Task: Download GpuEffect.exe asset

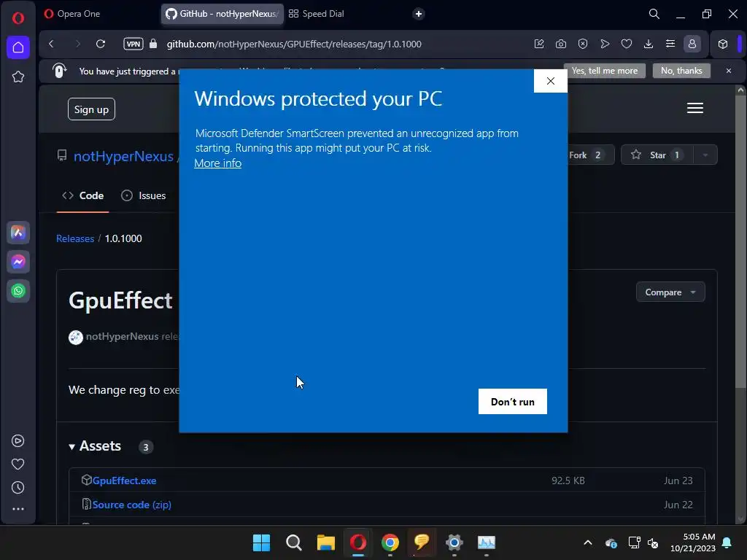Action: click(x=124, y=481)
